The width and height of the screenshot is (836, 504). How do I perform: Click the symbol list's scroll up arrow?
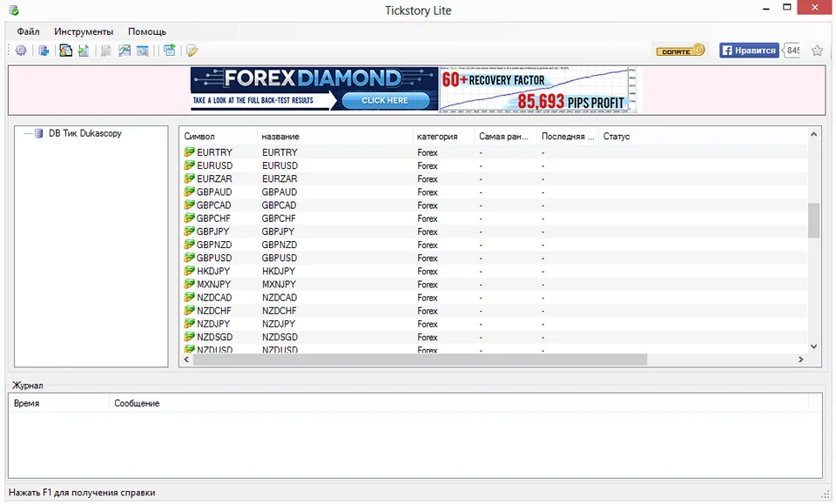click(813, 135)
